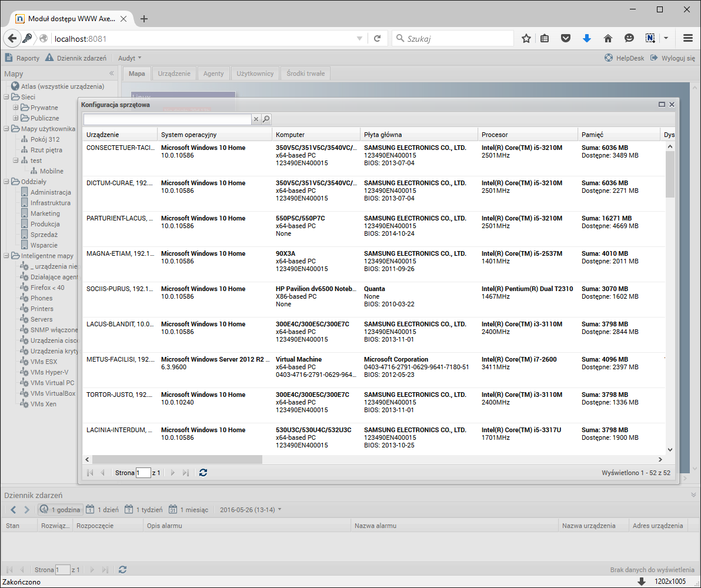The width and height of the screenshot is (701, 588).
Task: Switch to the Urządzenie tab
Action: point(174,73)
